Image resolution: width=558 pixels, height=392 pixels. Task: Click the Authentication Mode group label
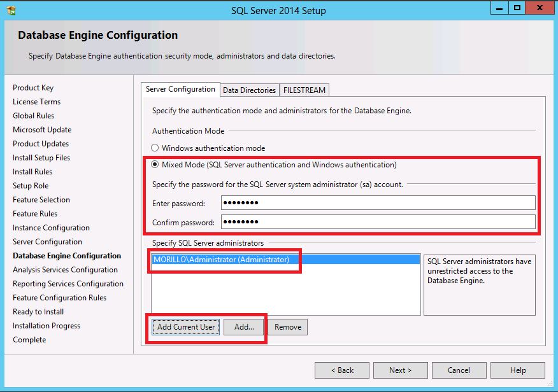pyautogui.click(x=189, y=131)
